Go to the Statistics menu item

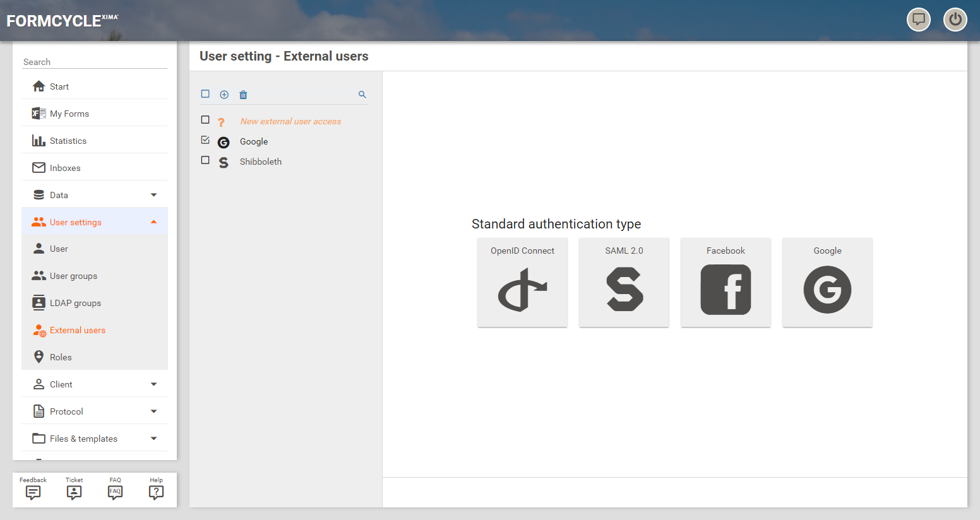[x=68, y=141]
